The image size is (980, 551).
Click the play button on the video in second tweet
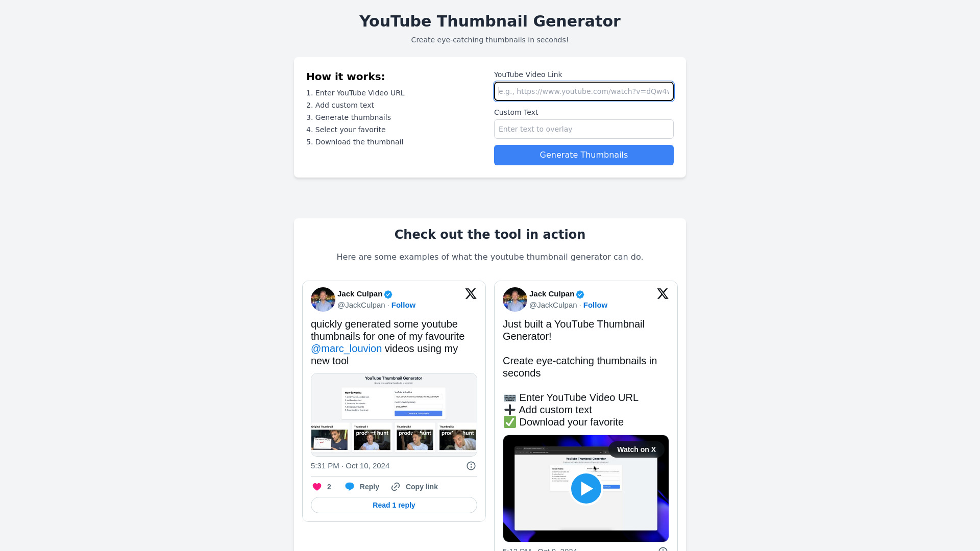585,488
